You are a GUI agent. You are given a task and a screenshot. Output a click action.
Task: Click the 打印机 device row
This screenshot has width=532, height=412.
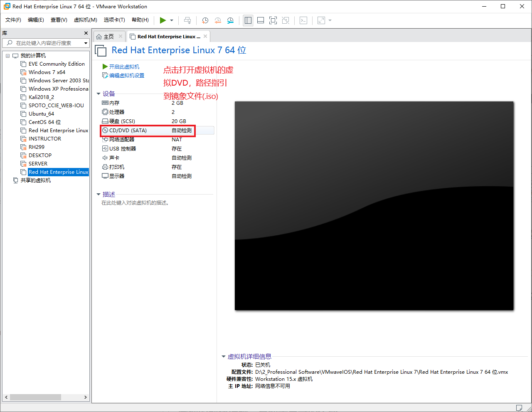(157, 167)
